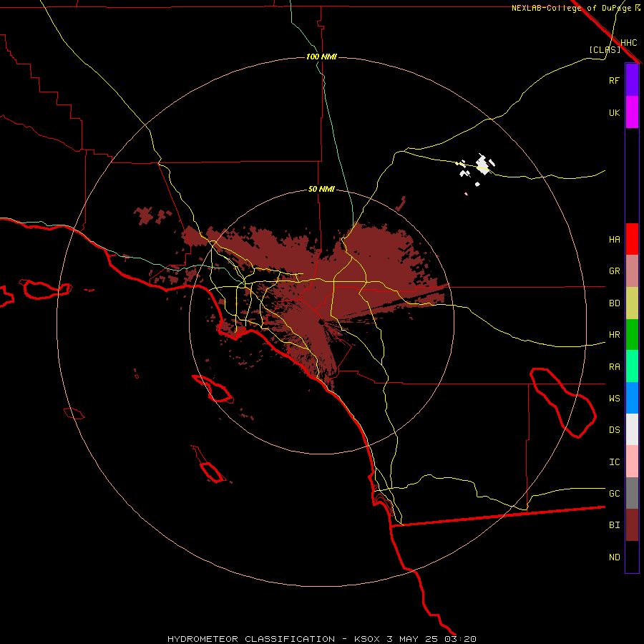Click the 'RA' legend label

614,367
